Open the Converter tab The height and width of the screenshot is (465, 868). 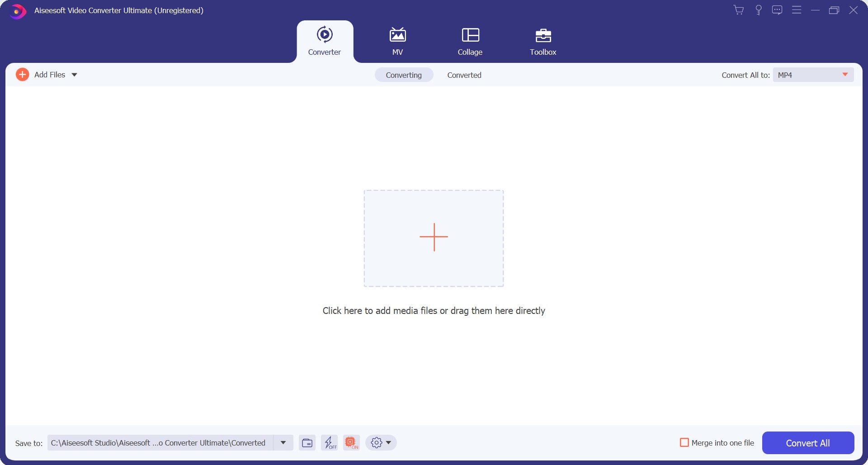coord(325,42)
